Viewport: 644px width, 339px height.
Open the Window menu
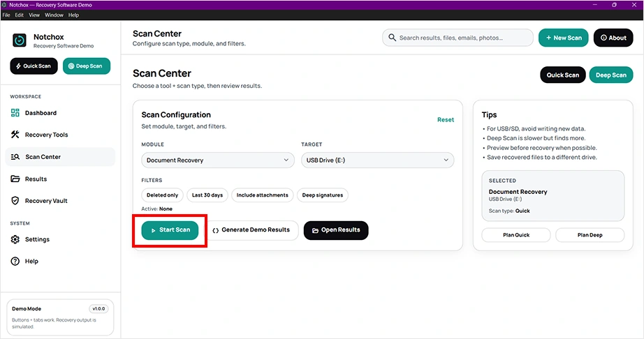tap(54, 15)
